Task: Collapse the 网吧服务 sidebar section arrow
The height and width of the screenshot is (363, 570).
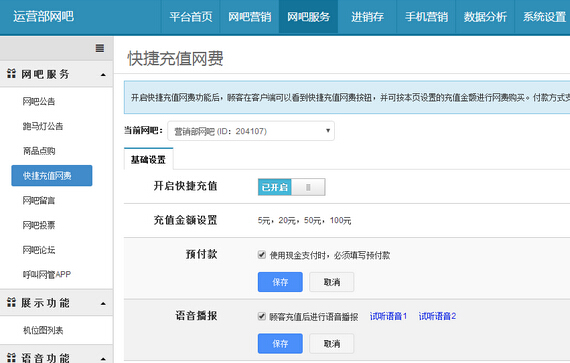Action: tap(103, 75)
